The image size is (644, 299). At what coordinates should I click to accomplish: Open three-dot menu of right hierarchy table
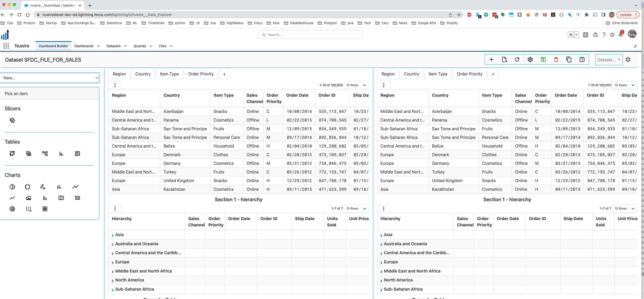click(x=384, y=209)
